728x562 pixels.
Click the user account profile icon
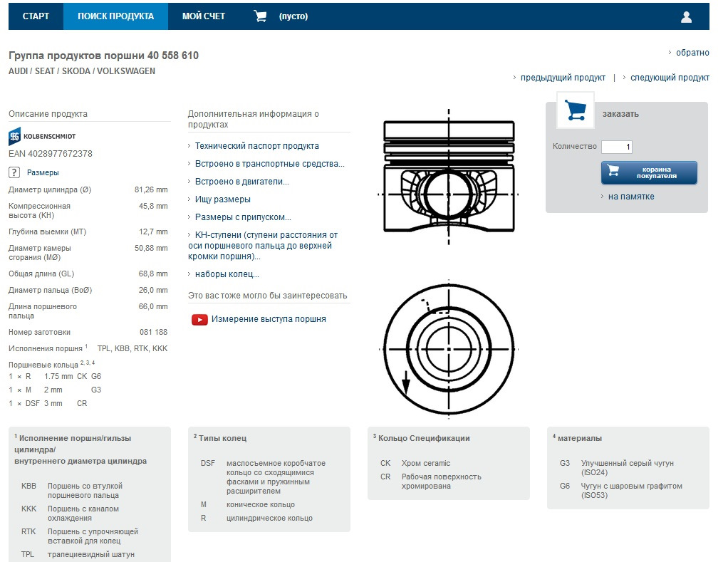pyautogui.click(x=686, y=17)
